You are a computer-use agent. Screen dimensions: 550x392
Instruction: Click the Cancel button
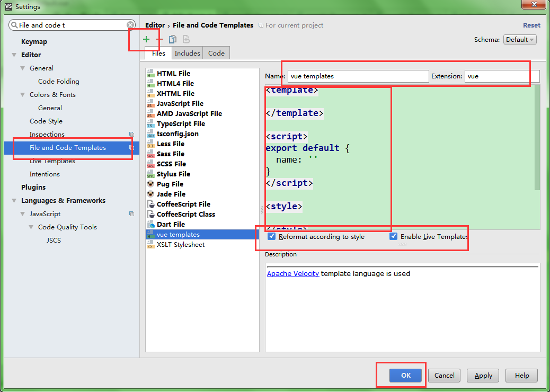click(445, 376)
